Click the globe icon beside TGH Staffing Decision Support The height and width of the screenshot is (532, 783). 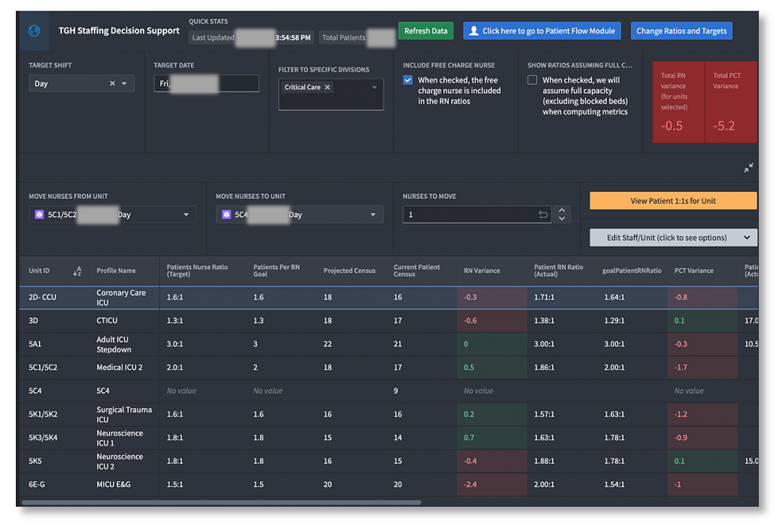click(x=34, y=31)
